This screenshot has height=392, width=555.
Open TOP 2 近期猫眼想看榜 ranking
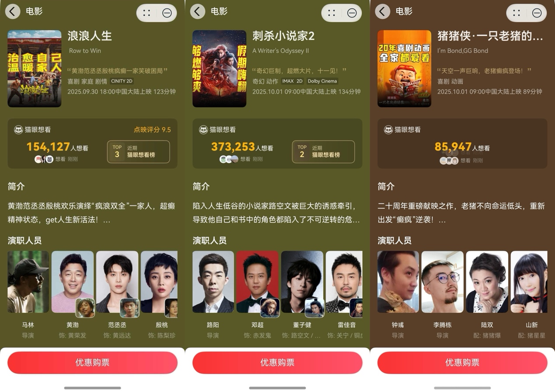click(x=323, y=151)
